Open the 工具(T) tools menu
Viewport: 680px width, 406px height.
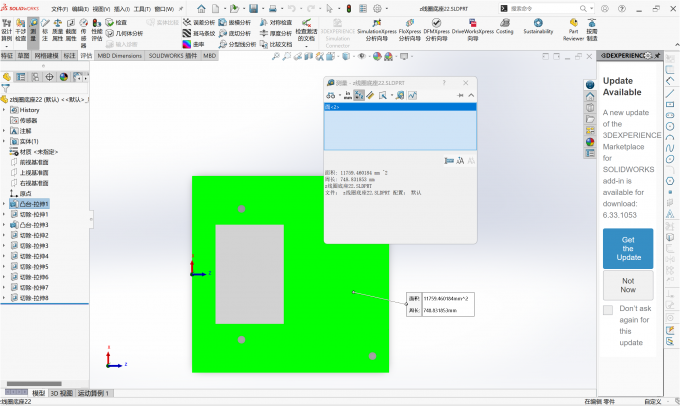click(x=142, y=9)
